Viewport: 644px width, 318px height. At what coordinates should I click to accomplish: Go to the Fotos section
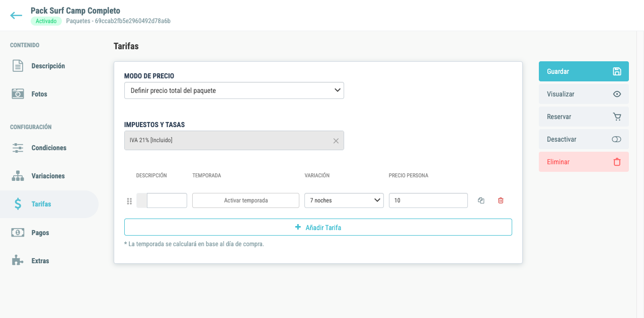[39, 94]
